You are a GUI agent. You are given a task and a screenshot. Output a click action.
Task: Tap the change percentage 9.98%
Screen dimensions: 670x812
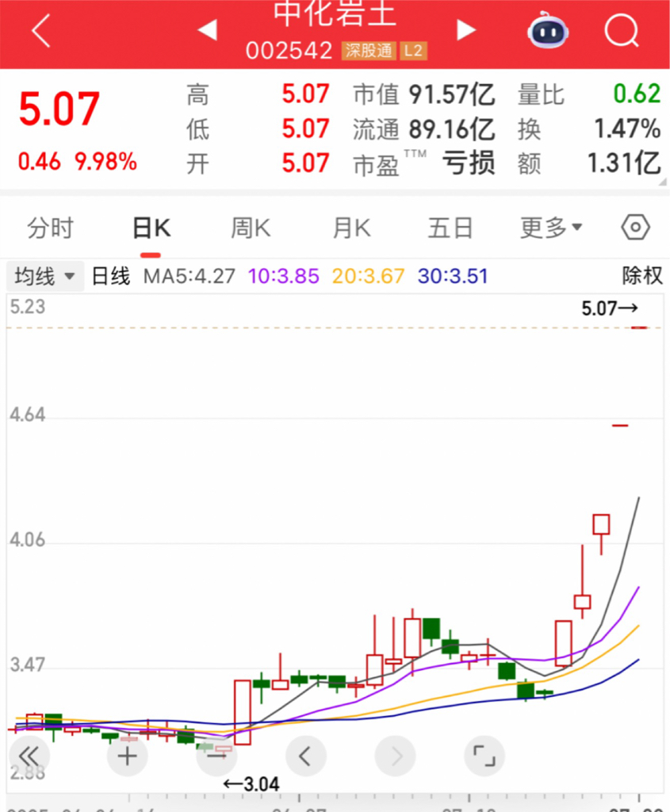tap(106, 162)
